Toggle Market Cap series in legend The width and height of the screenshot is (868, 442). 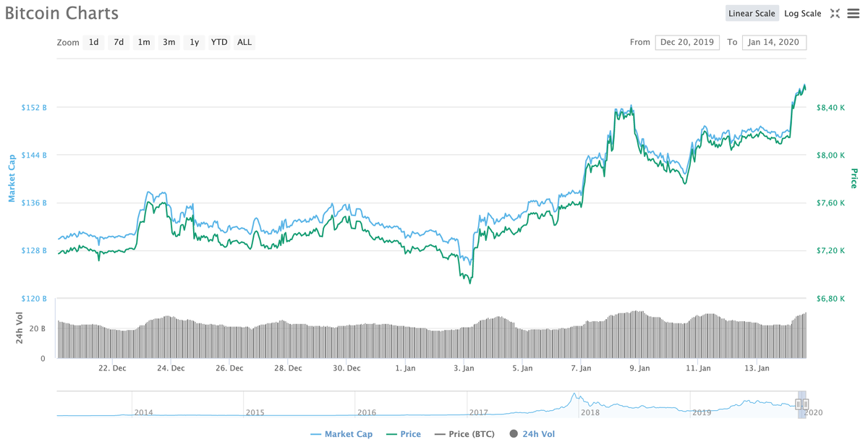pos(341,434)
